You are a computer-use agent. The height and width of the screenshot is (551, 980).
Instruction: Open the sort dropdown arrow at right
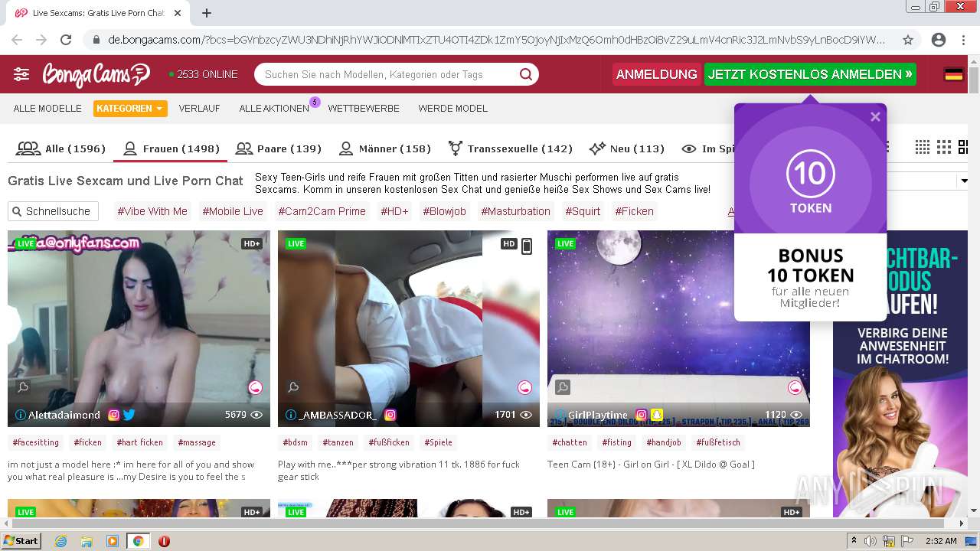click(964, 181)
